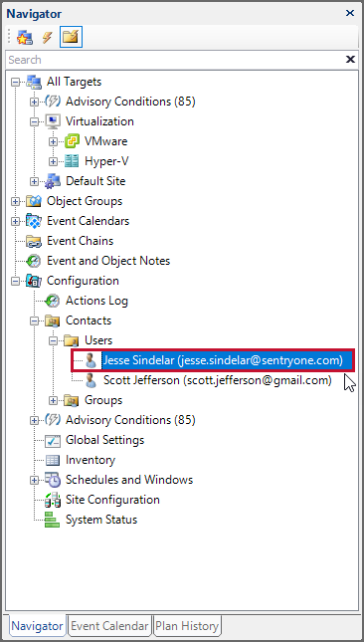The width and height of the screenshot is (364, 642).
Task: Select the Event Chains label
Action: (81, 241)
